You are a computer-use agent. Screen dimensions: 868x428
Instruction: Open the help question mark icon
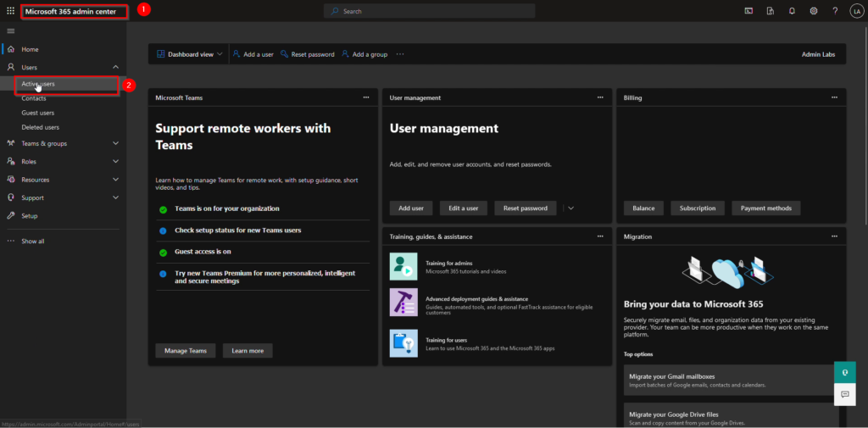tap(835, 11)
